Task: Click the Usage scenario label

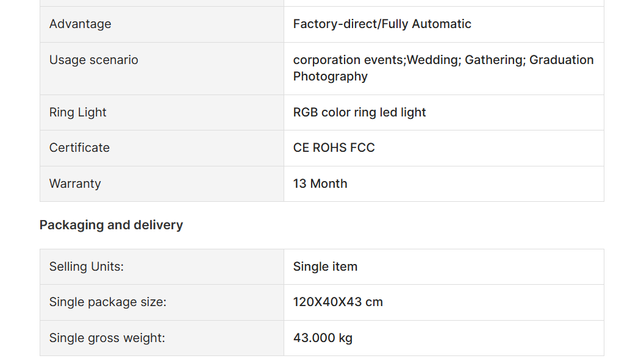Action: [94, 60]
